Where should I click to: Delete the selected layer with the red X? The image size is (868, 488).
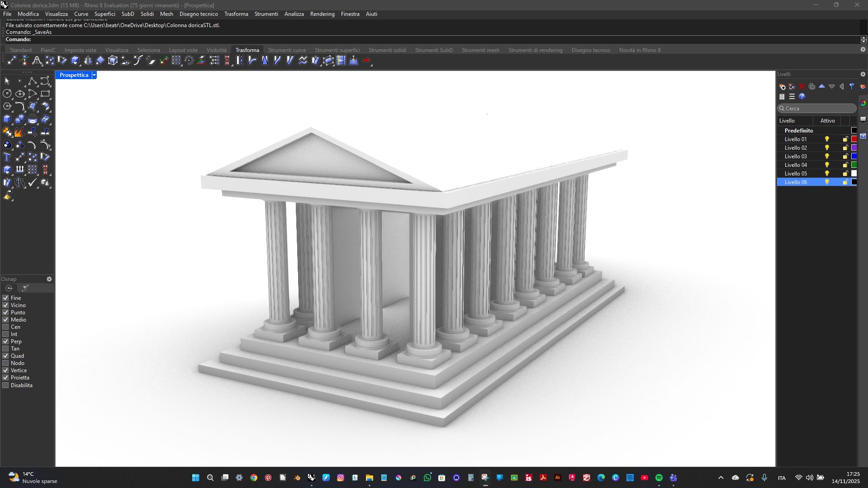(x=802, y=87)
